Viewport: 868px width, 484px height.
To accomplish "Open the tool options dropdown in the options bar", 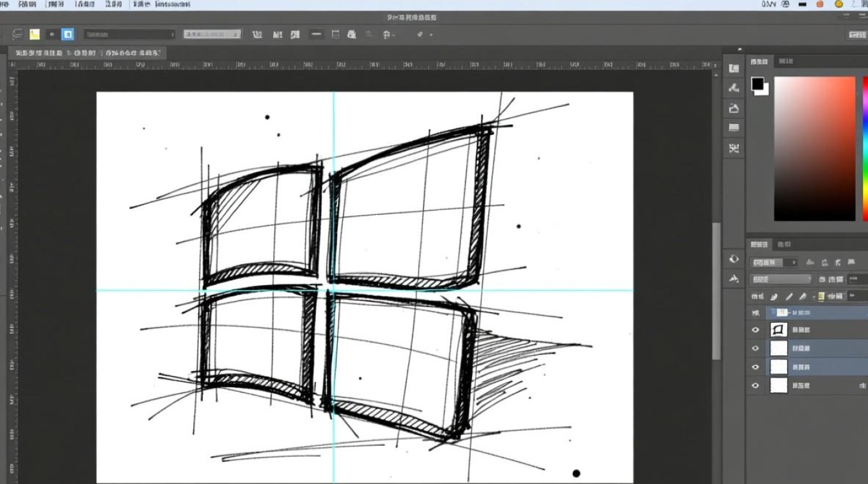I will click(x=172, y=34).
